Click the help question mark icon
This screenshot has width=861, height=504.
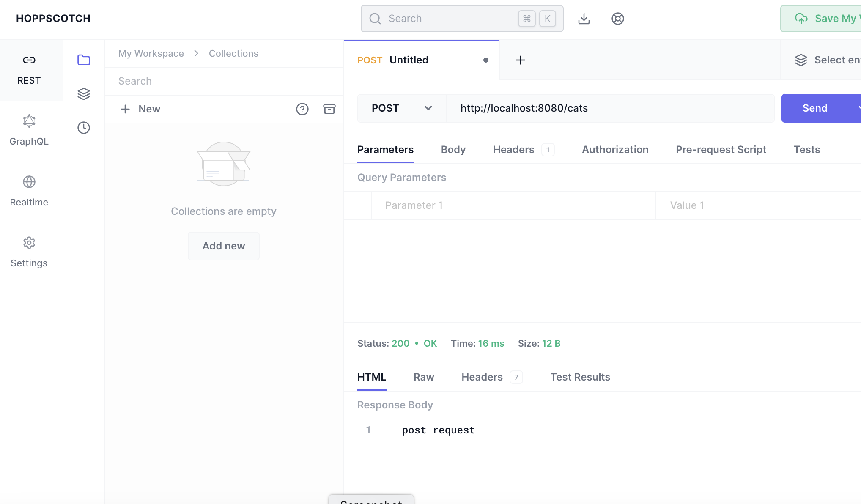[302, 109]
